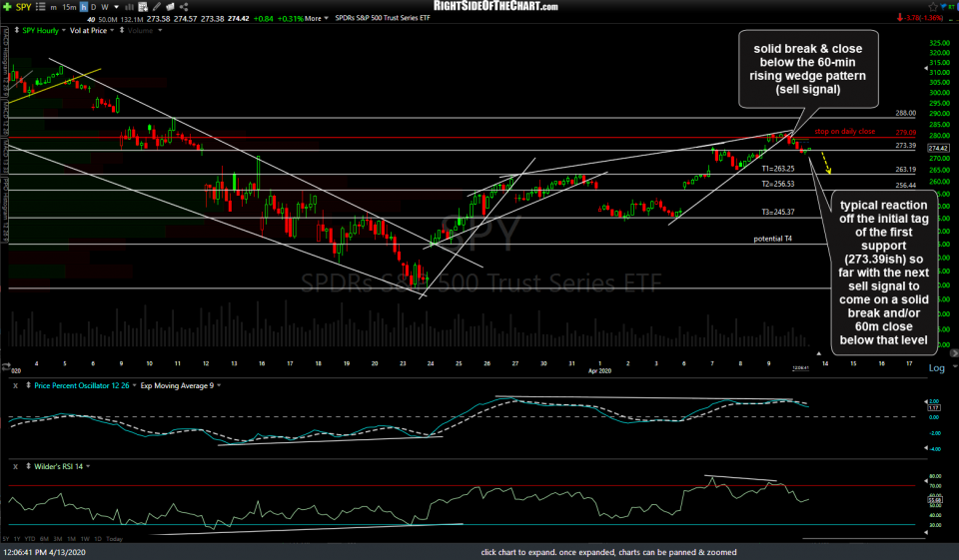Set chart range to 3M
The height and width of the screenshot is (560, 959).
pyautogui.click(x=58, y=539)
